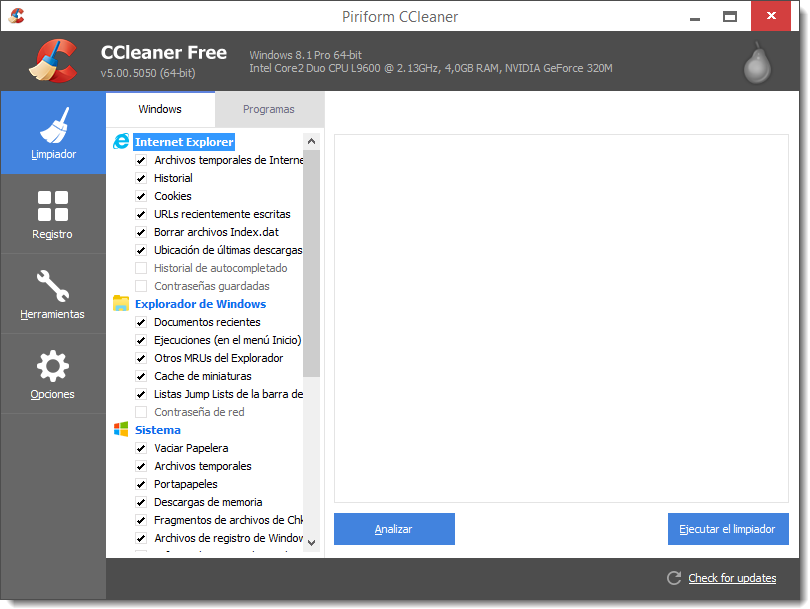The image size is (810, 609).
Task: Click the cleaner list scrollbar thumb
Action: pyautogui.click(x=311, y=263)
